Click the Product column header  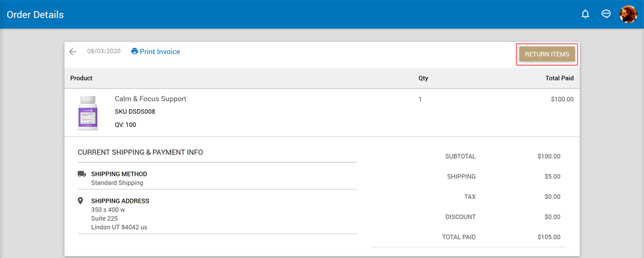(x=81, y=78)
